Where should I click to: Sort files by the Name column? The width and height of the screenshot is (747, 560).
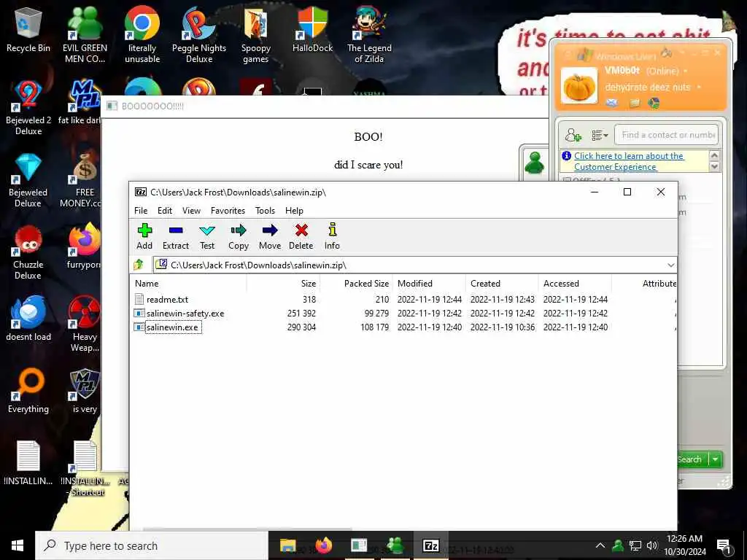(189, 284)
